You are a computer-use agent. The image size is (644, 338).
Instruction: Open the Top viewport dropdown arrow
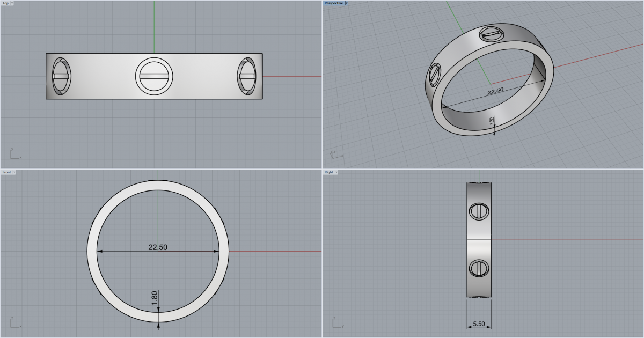12,3
